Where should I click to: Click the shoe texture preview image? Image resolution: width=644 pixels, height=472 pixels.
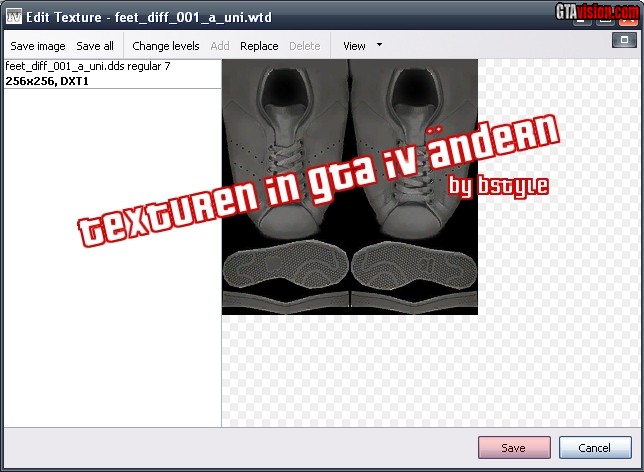pos(350,187)
